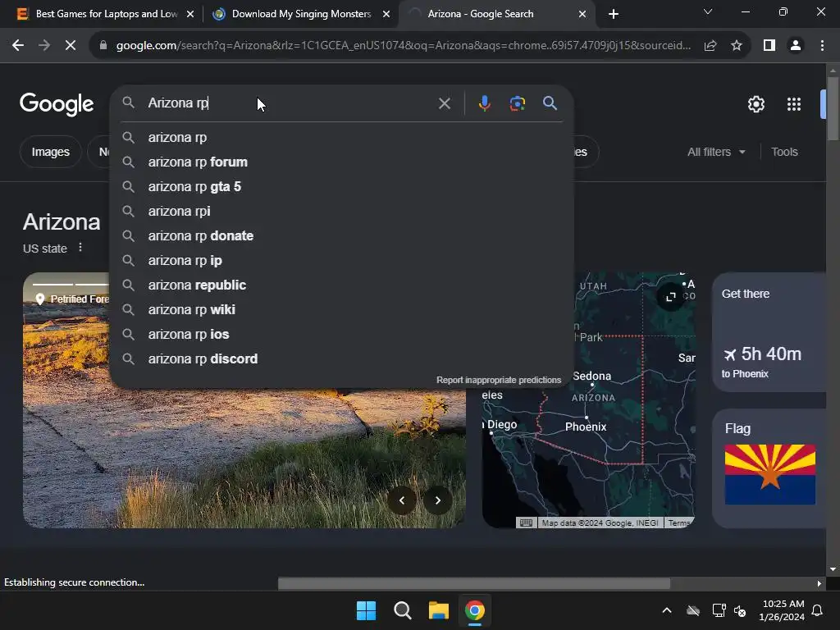Click Report inappropriate predictions
Screen dimensions: 840x630
(x=499, y=380)
